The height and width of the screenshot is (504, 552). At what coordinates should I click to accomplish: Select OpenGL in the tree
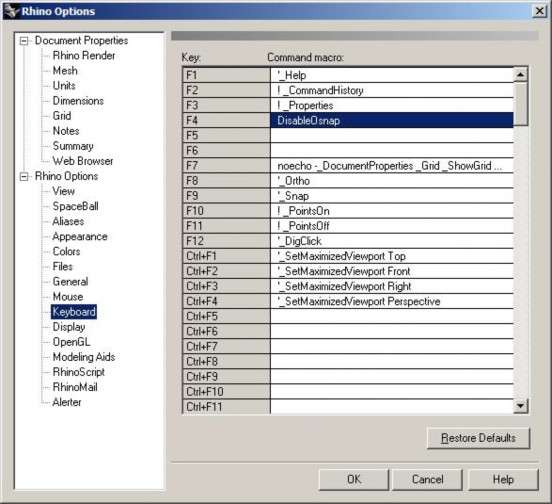click(71, 342)
